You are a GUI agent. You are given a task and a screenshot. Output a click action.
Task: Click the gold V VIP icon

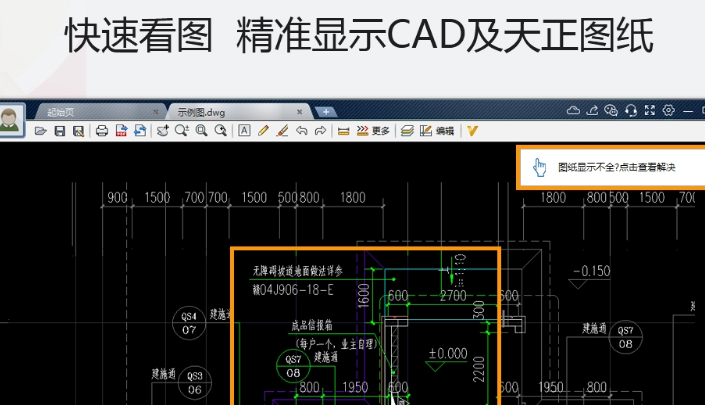click(x=472, y=131)
